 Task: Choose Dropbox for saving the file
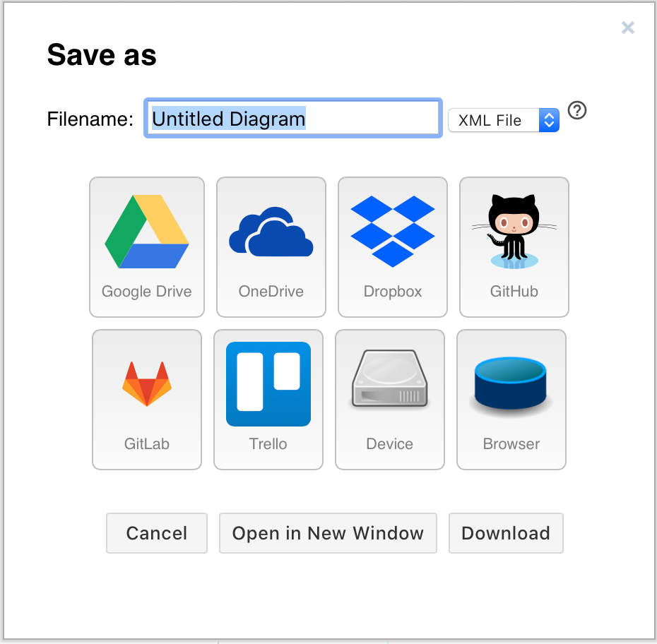[x=392, y=247]
